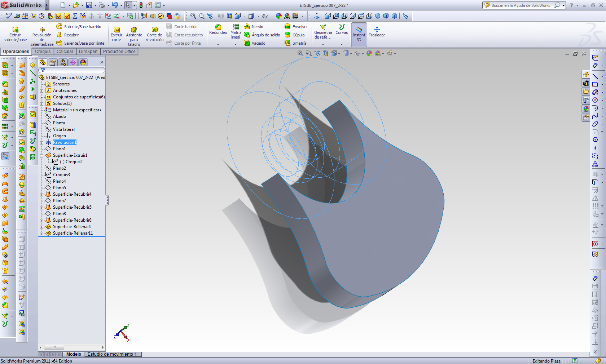Viewport: 606px width, 364px height.
Task: Open the Productos Office tab
Action: click(119, 52)
